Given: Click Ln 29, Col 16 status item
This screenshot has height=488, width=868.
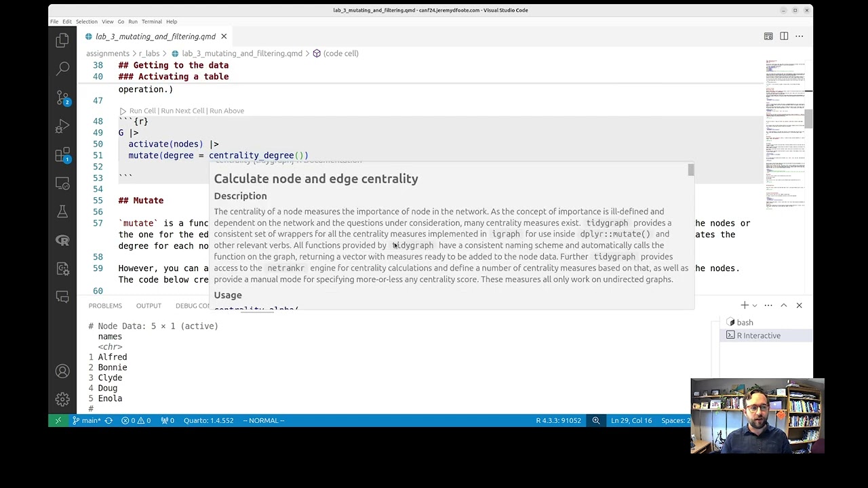Looking at the screenshot, I should click(x=631, y=420).
